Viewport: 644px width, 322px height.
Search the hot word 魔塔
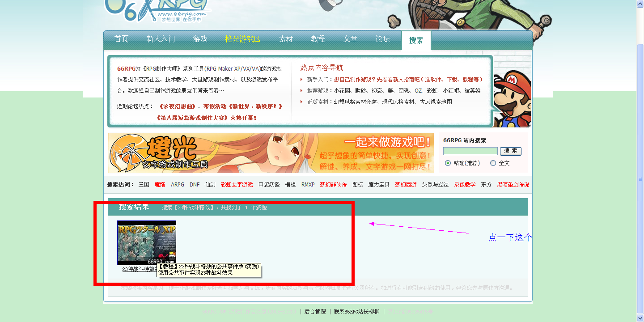[160, 184]
